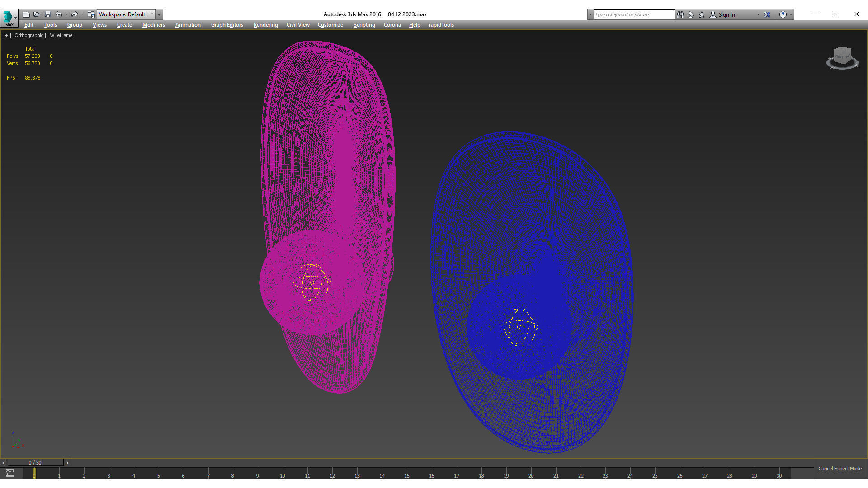Click the Polys count 57 208
868x488 pixels.
[x=33, y=56]
